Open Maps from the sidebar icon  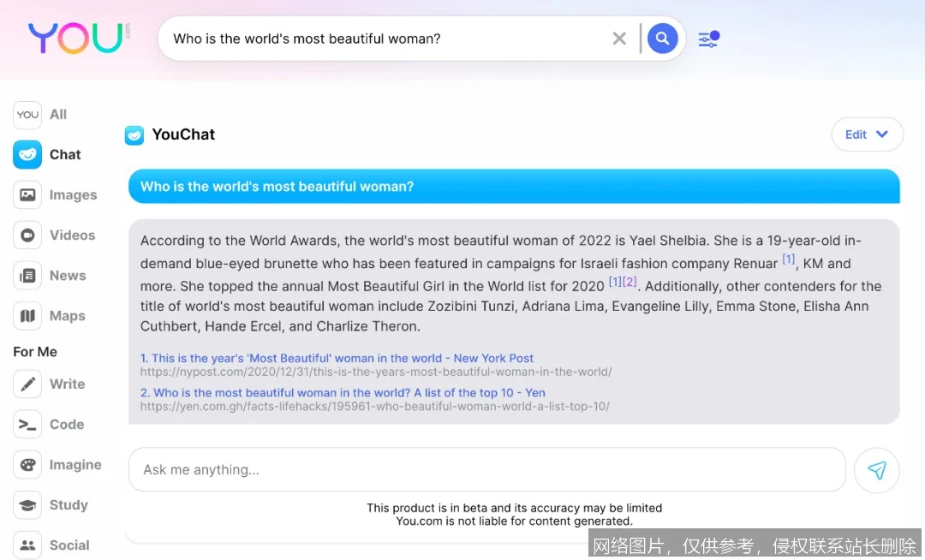coord(27,316)
